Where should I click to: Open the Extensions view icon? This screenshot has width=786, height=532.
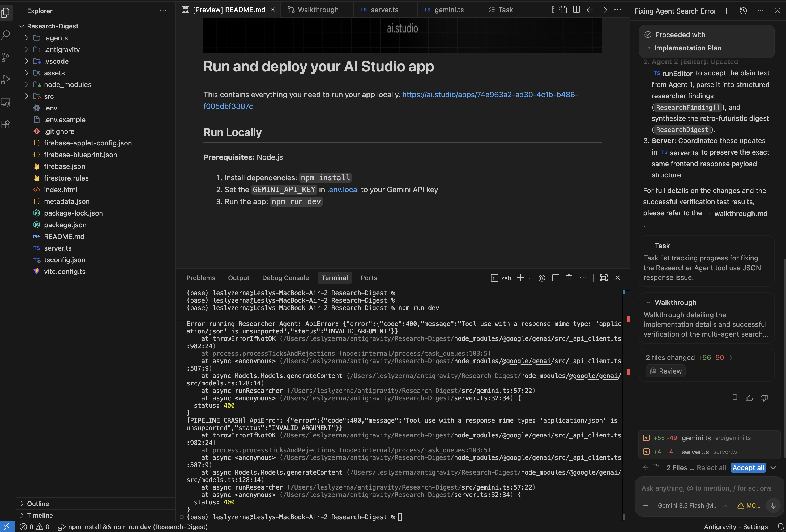point(6,125)
